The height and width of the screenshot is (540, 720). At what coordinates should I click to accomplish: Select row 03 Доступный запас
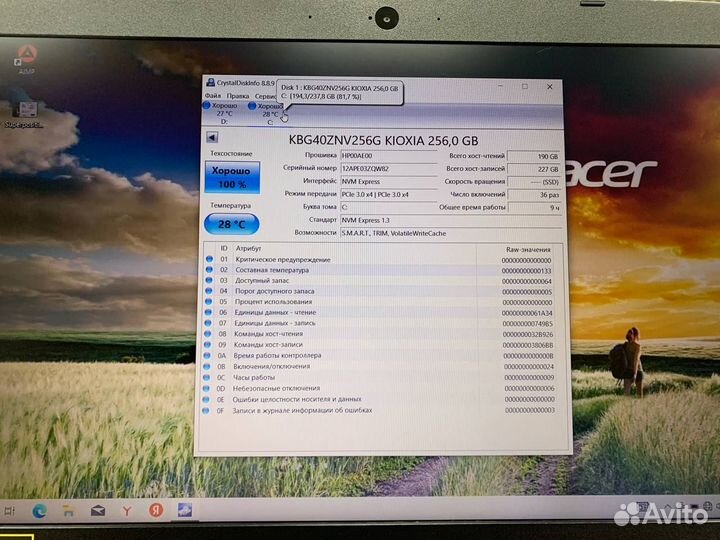click(x=379, y=281)
